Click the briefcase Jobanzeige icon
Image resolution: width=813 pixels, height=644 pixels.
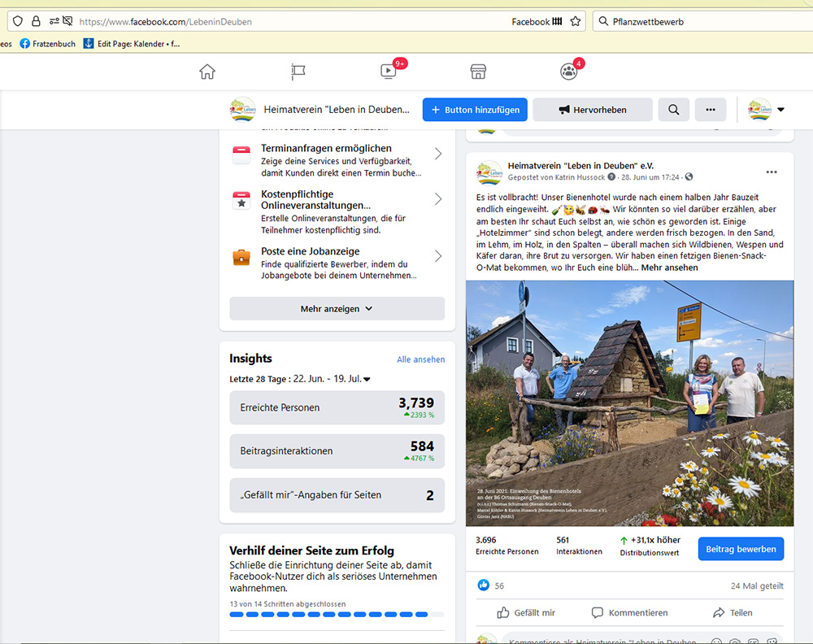(x=241, y=257)
